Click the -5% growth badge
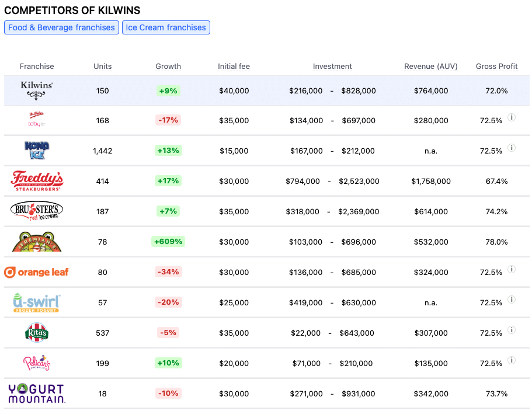This screenshot has width=532, height=418. tap(168, 333)
